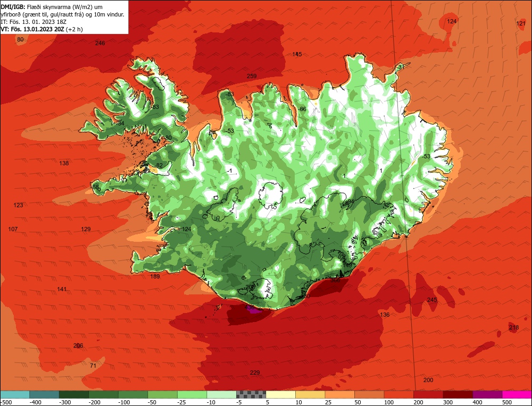
Task: Select legend swatch between -100 and -50
Action: tap(133, 394)
